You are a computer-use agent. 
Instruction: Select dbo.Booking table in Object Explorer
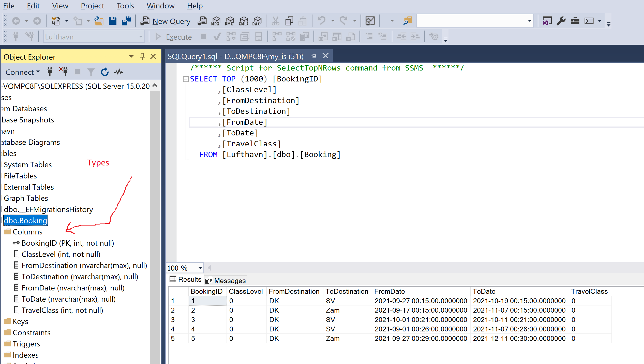pyautogui.click(x=25, y=220)
